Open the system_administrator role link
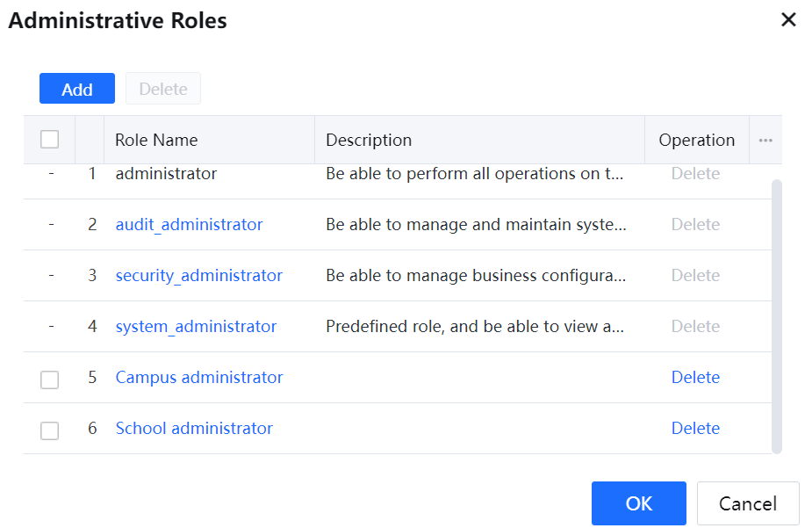Image resolution: width=812 pixels, height=528 pixels. pyautogui.click(x=196, y=327)
